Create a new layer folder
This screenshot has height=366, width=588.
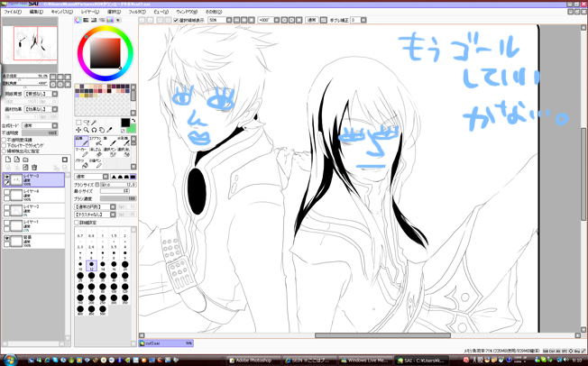25,160
